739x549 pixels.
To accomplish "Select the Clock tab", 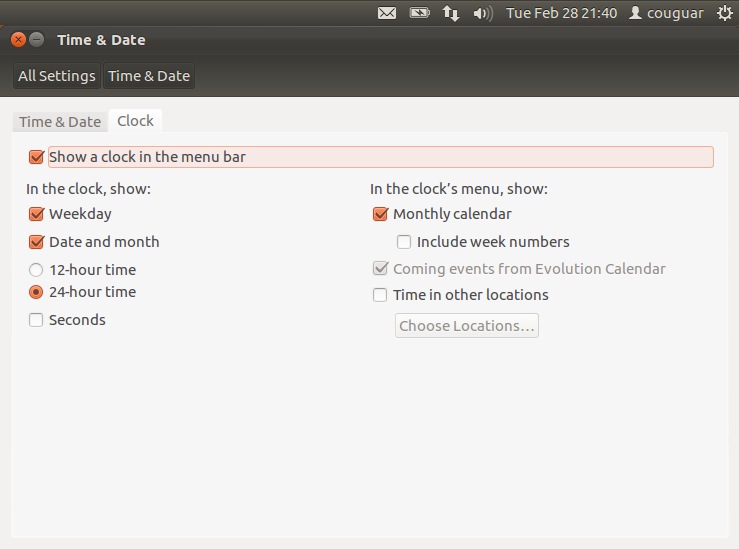I will pyautogui.click(x=135, y=121).
